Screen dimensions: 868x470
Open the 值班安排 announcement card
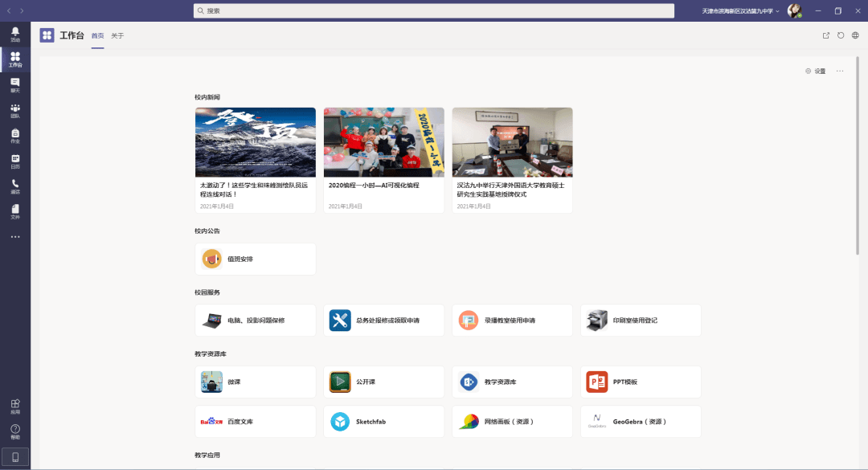coord(256,259)
